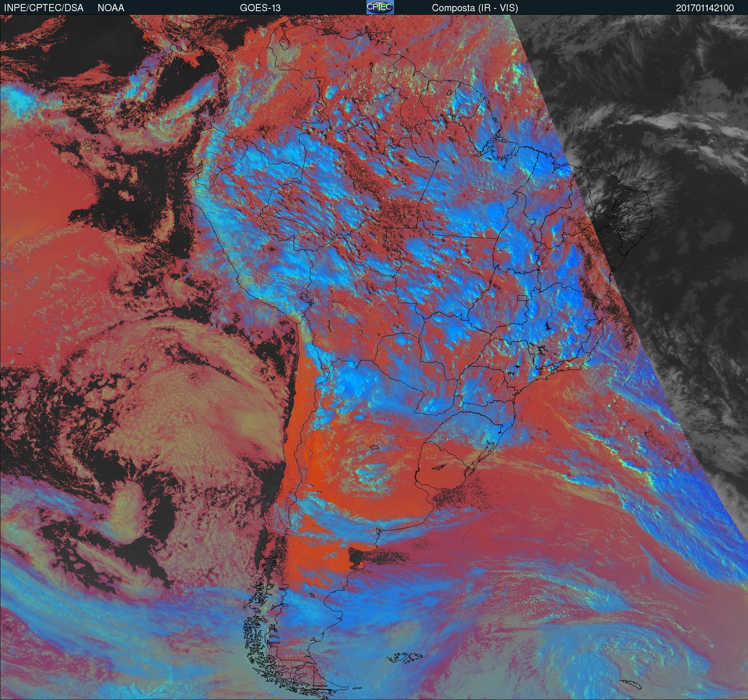Viewport: 748px width, 700px height.
Task: Click the Composta (IR - VIS) label
Action: pos(475,8)
